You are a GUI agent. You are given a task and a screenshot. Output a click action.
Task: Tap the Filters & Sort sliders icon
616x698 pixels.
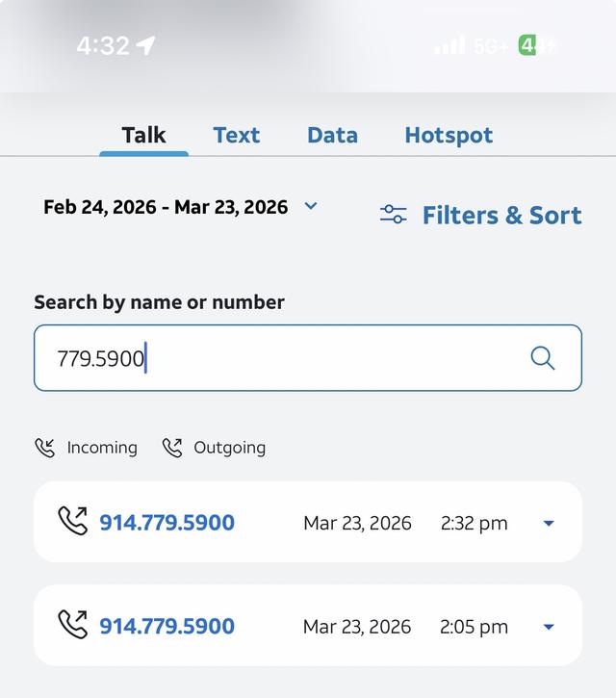(393, 215)
